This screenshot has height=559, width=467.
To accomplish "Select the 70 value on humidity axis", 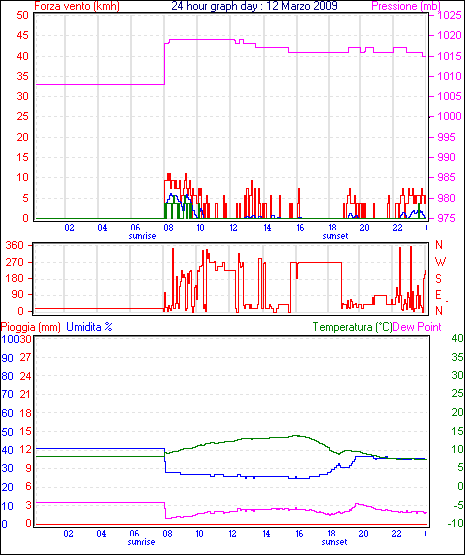I will coord(7,394).
